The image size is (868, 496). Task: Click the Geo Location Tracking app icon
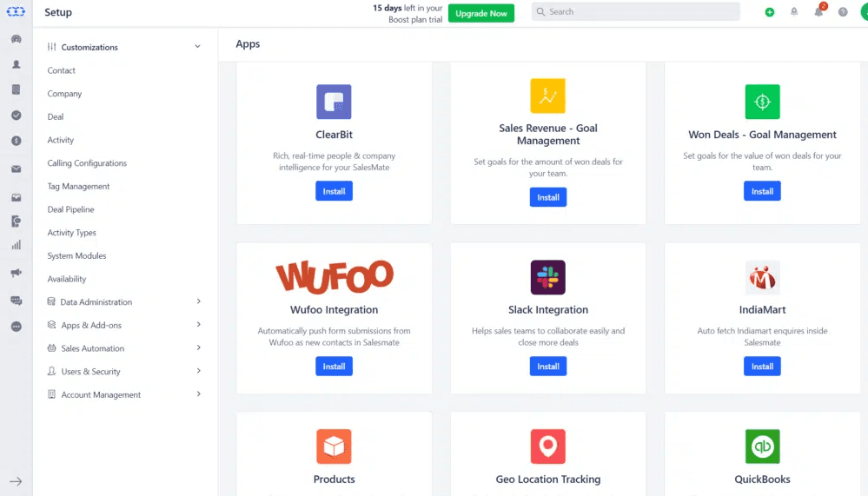tap(548, 446)
